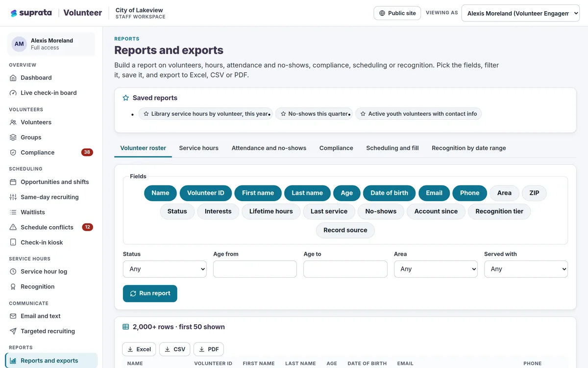This screenshot has height=368, width=588.
Task: Open the Area filter dropdown
Action: coord(436,269)
